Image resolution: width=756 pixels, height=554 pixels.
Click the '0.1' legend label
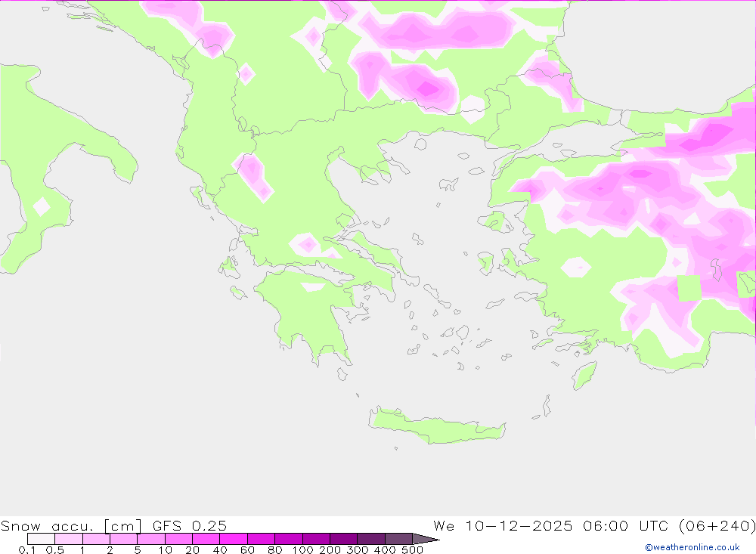click(x=26, y=549)
